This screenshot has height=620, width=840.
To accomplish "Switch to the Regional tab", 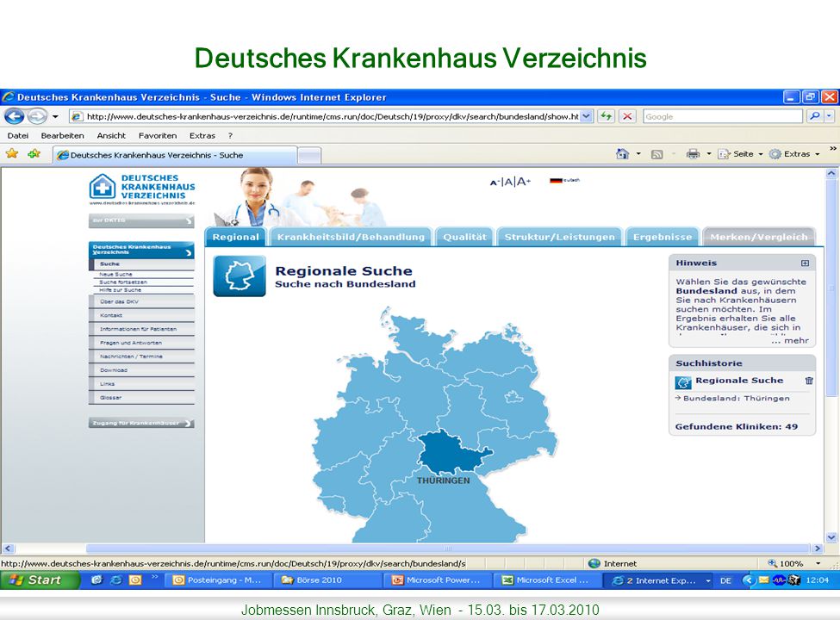I will pyautogui.click(x=235, y=237).
